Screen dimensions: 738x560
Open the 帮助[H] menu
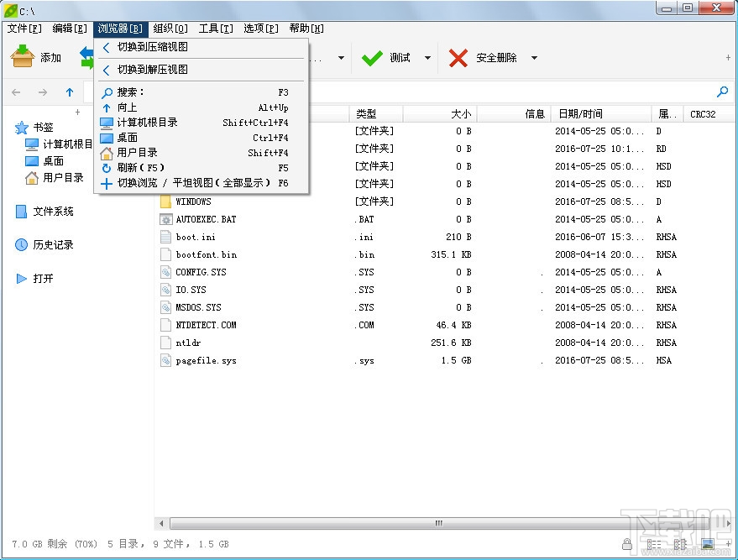point(306,29)
